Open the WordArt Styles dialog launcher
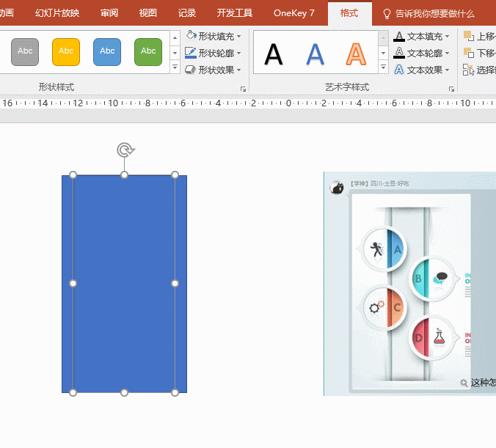This screenshot has height=448, width=496. click(452, 89)
